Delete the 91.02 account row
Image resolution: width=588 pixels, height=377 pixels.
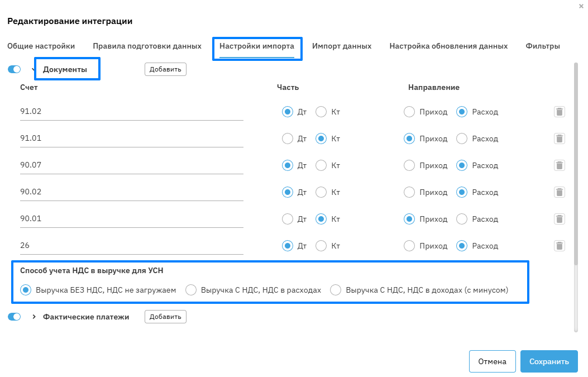[x=559, y=112]
